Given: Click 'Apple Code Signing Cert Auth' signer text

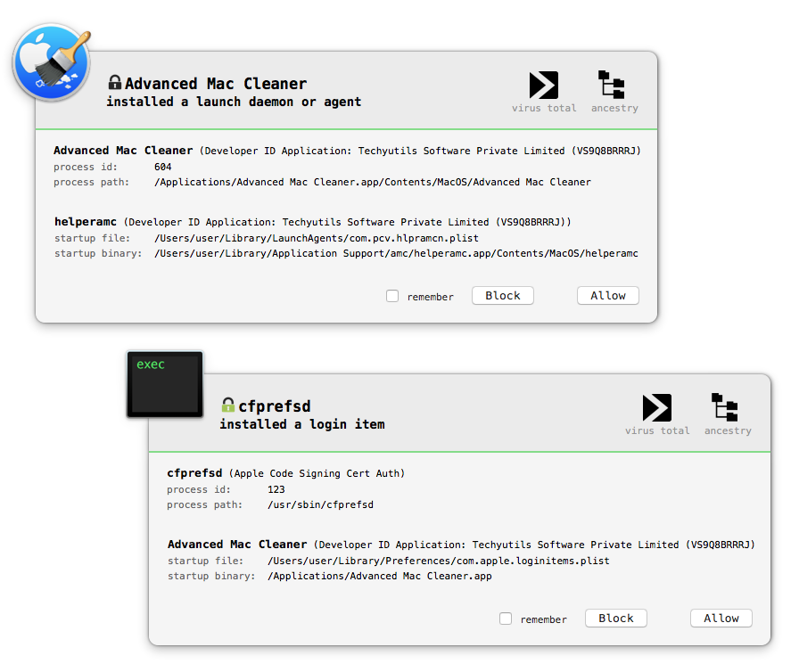Looking at the screenshot, I should point(317,473).
